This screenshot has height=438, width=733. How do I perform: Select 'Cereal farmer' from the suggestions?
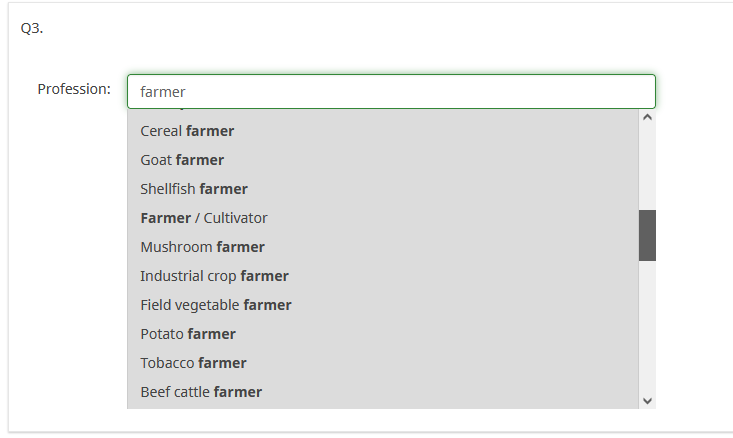point(187,131)
